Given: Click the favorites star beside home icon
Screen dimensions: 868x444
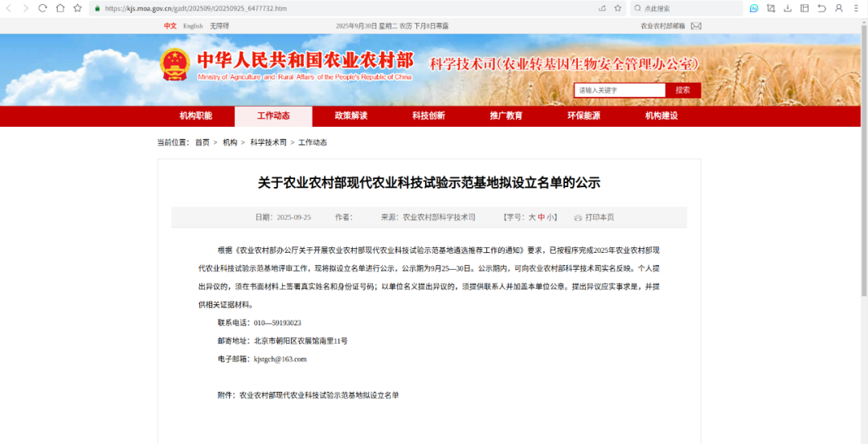Looking at the screenshot, I should pos(77,8).
